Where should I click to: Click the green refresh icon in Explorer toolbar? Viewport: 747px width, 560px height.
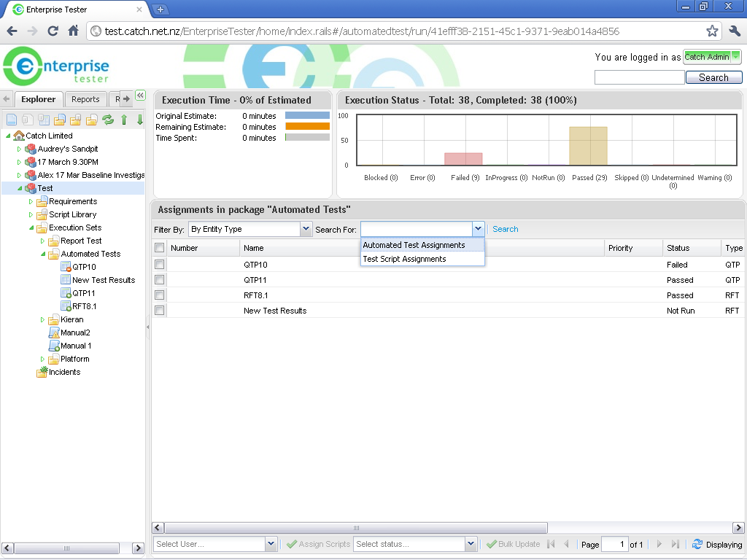(x=108, y=120)
